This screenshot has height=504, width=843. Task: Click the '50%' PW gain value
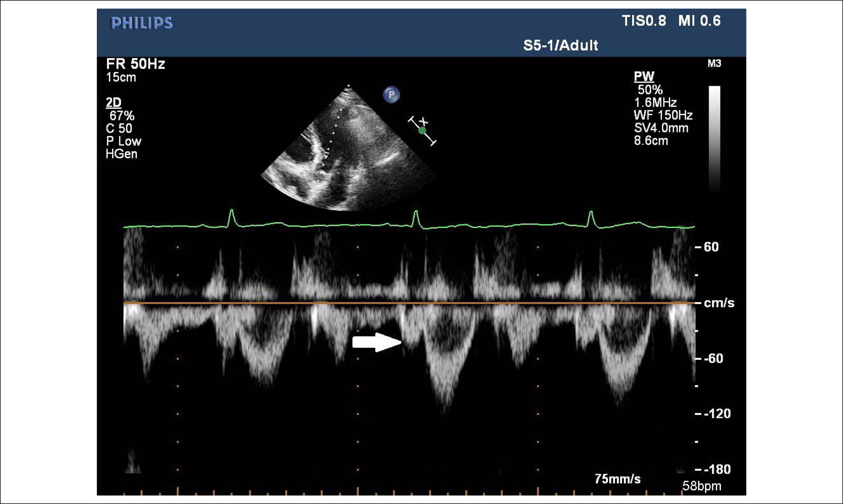(x=650, y=90)
